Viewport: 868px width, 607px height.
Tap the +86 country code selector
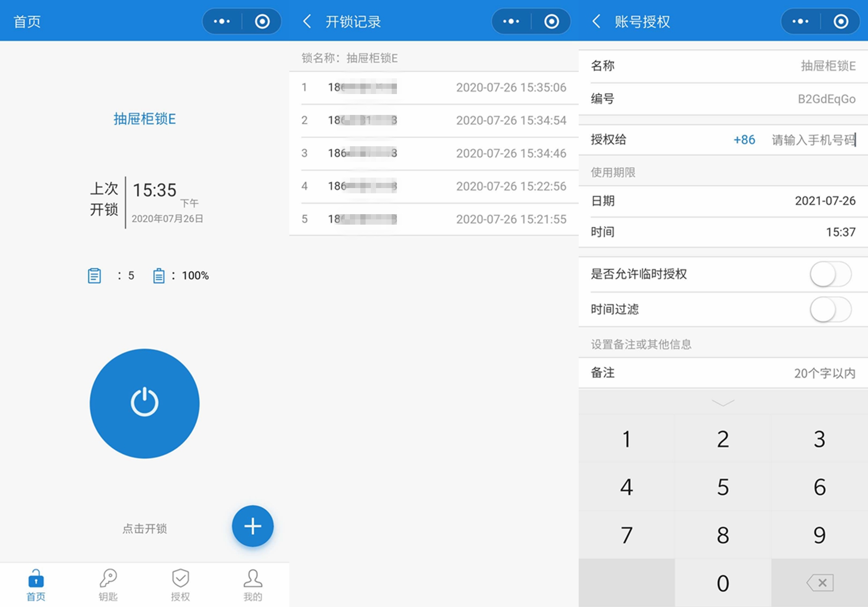coord(743,139)
